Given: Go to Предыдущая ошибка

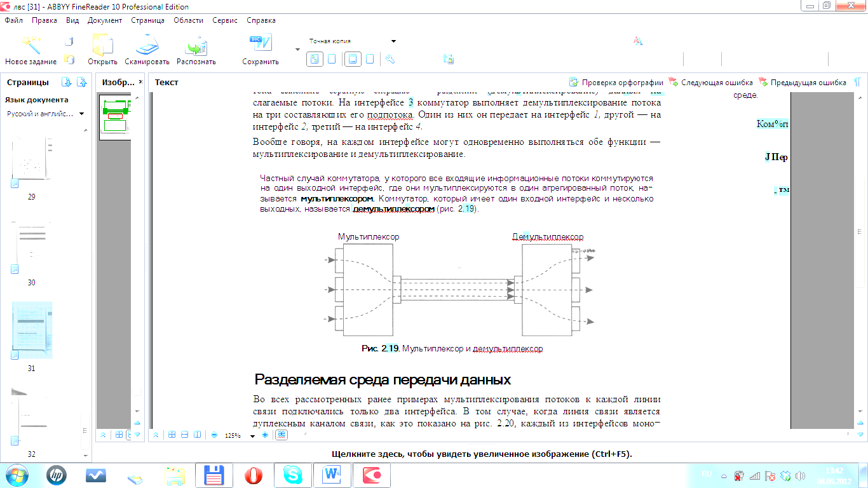Looking at the screenshot, I should 802,83.
